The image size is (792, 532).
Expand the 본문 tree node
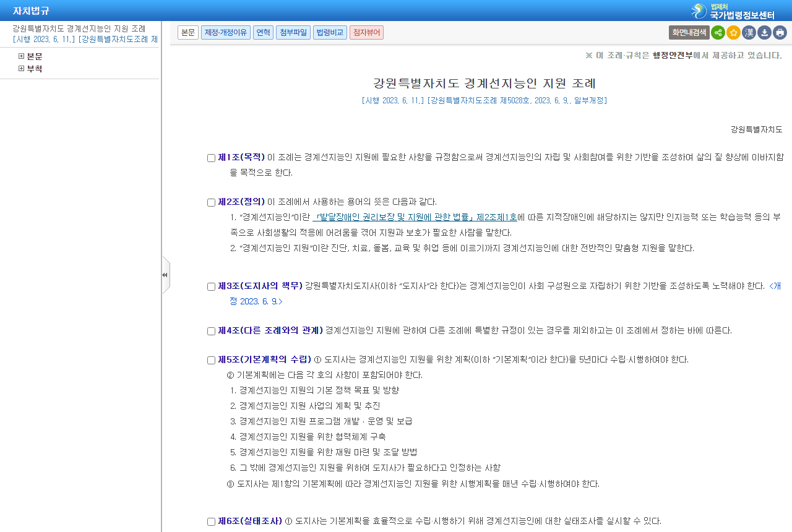pyautogui.click(x=21, y=56)
